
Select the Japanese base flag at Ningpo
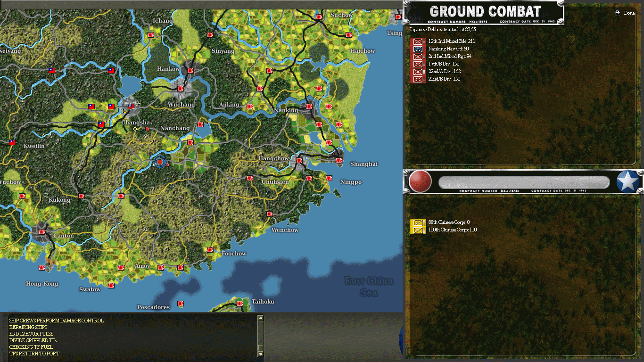tap(329, 178)
